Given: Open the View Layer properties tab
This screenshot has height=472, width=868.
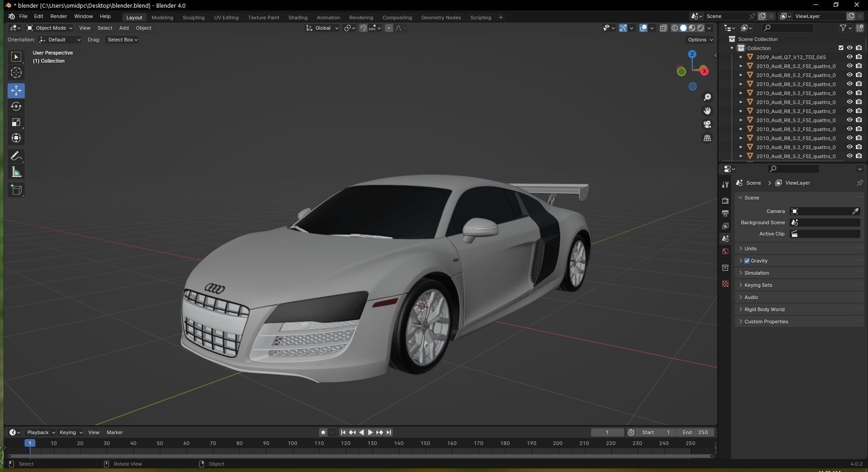Looking at the screenshot, I should coord(725,226).
